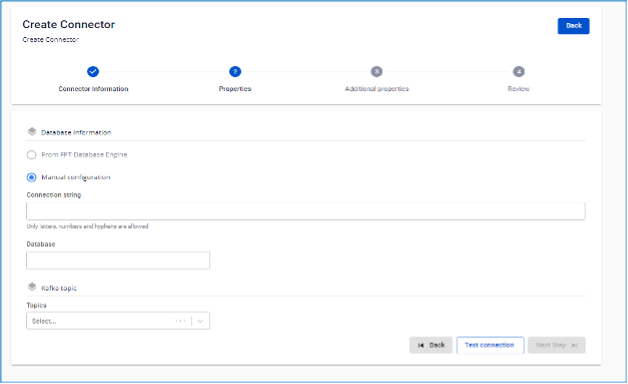Select the Manual configuration radio button

pyautogui.click(x=31, y=177)
